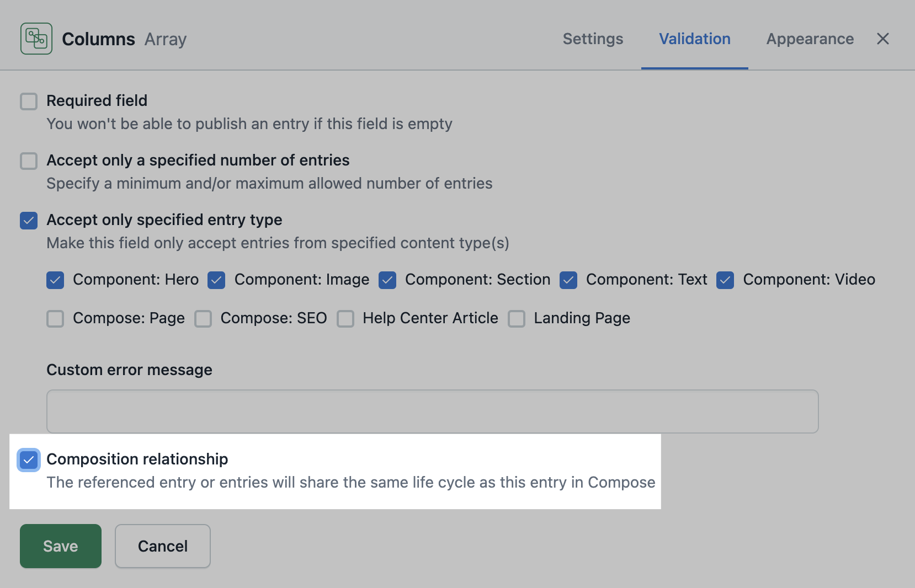Enable accepting only a specified number of entries
This screenshot has width=915, height=588.
pyautogui.click(x=28, y=161)
